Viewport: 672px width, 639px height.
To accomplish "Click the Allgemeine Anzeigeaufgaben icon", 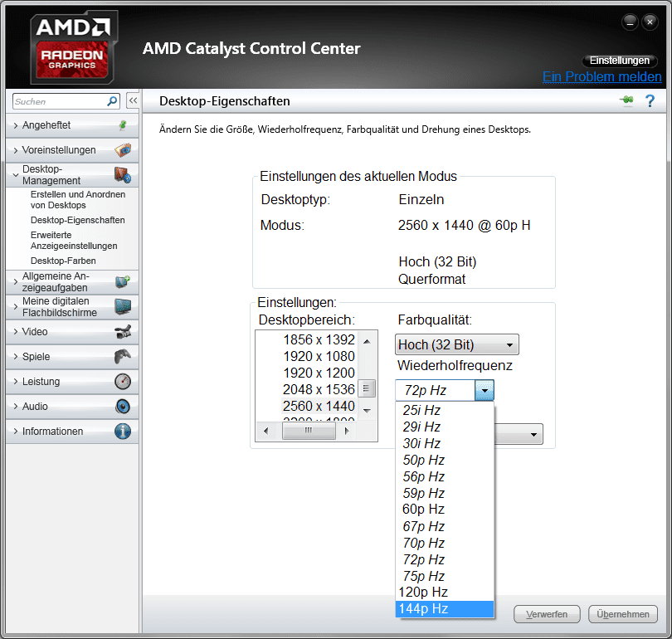I will pyautogui.click(x=123, y=281).
